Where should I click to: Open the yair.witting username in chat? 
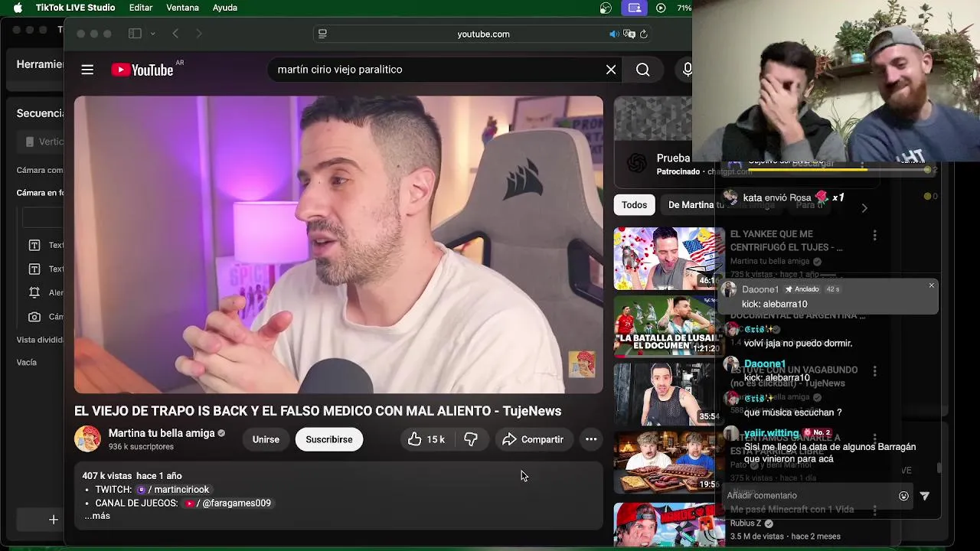coord(771,433)
